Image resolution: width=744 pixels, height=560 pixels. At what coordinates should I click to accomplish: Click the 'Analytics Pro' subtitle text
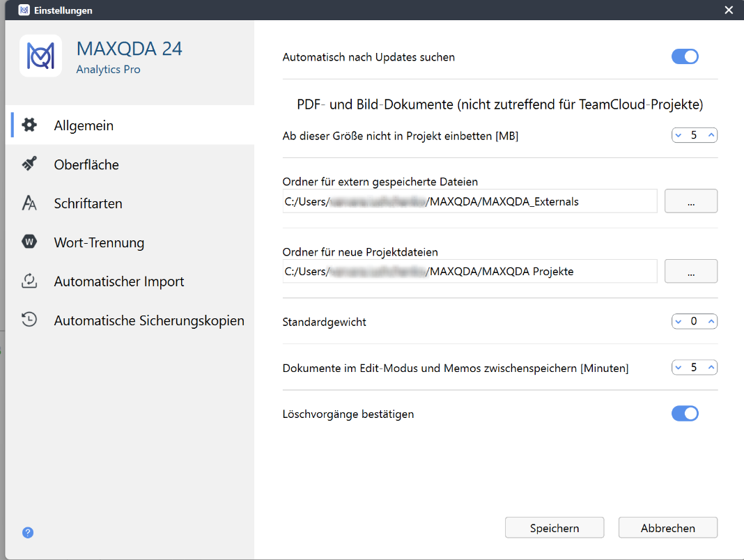pyautogui.click(x=108, y=69)
